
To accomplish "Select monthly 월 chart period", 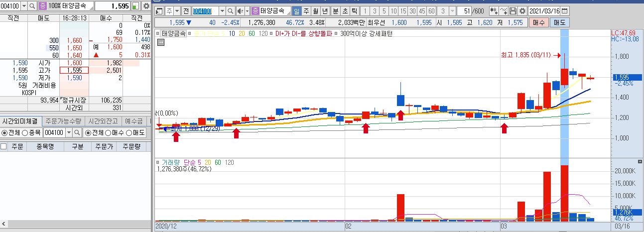I will [315, 10].
